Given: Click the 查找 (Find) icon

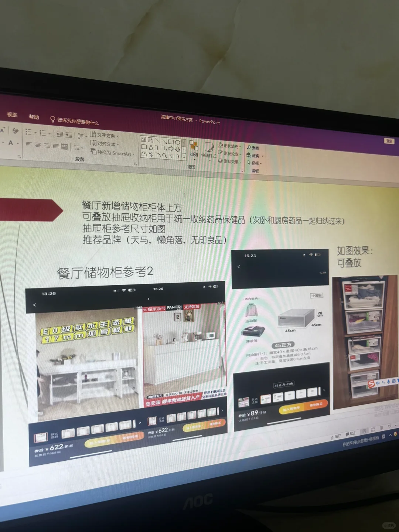Looking at the screenshot, I should point(255,147).
